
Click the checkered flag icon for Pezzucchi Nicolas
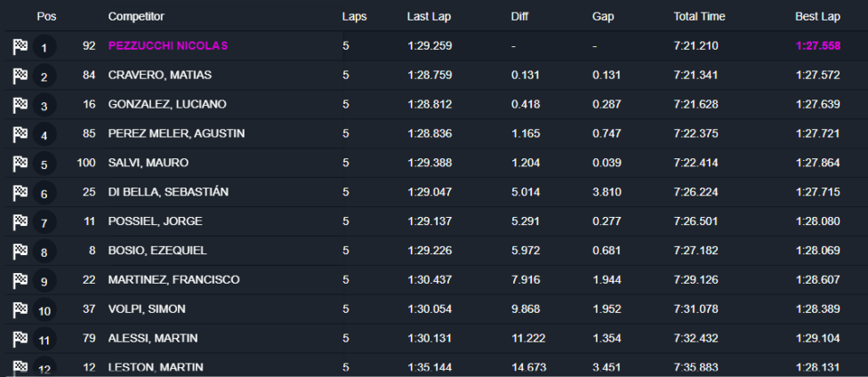[x=20, y=46]
